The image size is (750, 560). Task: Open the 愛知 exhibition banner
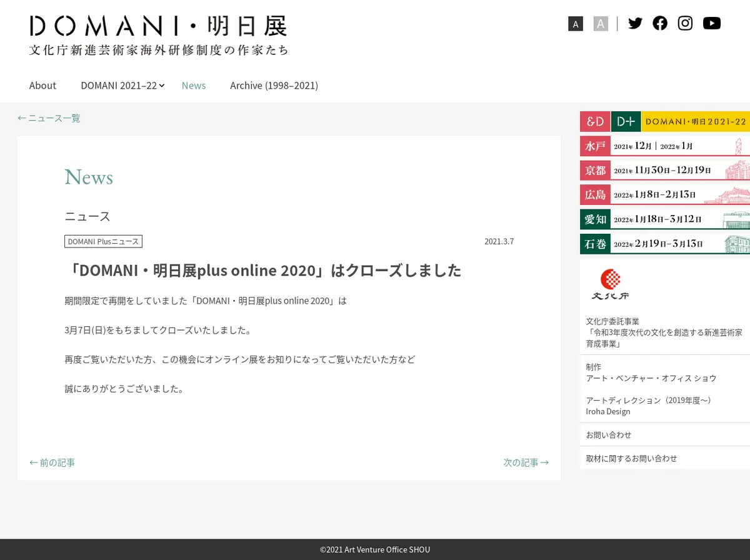665,219
